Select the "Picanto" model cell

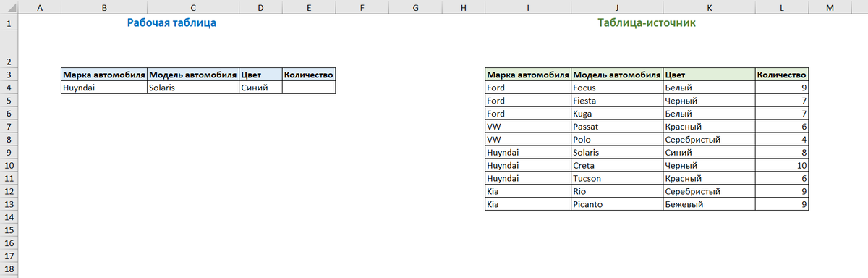click(616, 205)
